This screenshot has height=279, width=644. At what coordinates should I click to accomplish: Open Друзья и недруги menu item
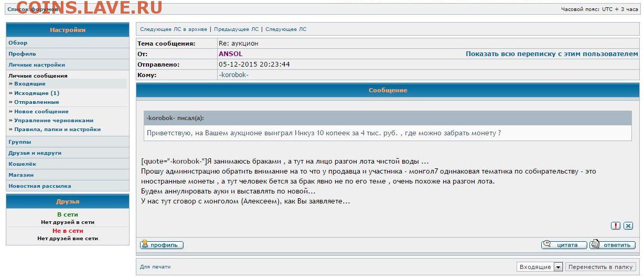[x=35, y=153]
